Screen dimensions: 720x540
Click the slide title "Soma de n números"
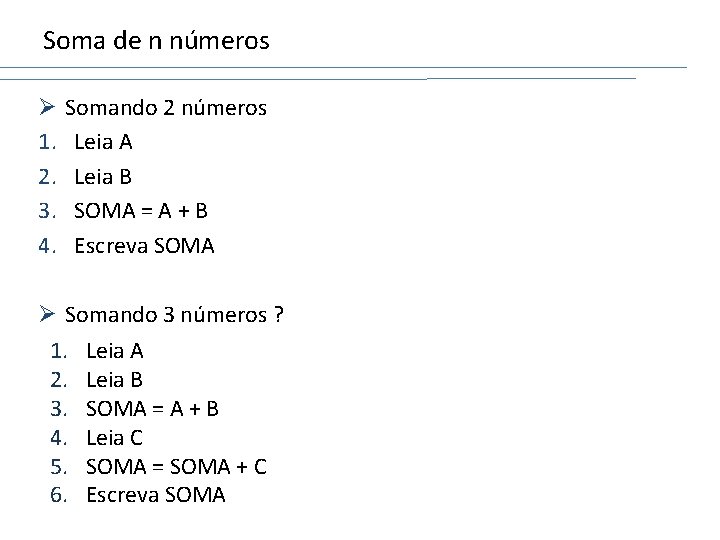156,41
